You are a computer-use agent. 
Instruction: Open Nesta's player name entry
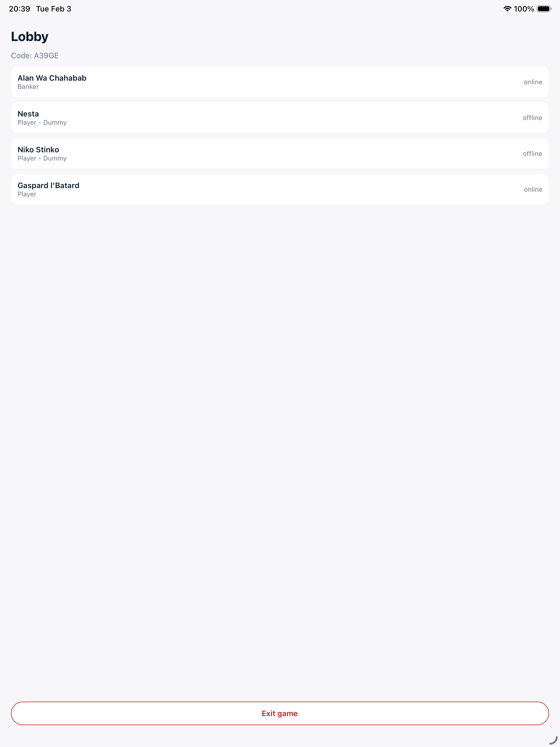point(28,114)
